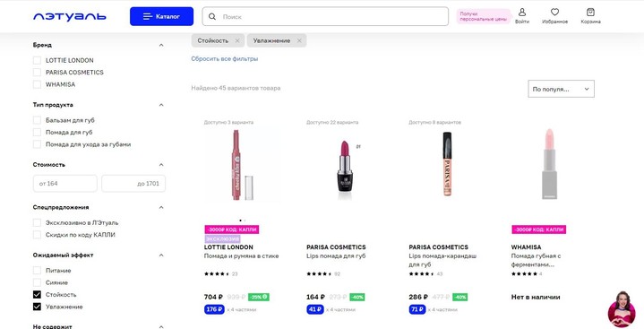Open the Каталог menu
Viewport: 644px width, 329px height.
[162, 16]
